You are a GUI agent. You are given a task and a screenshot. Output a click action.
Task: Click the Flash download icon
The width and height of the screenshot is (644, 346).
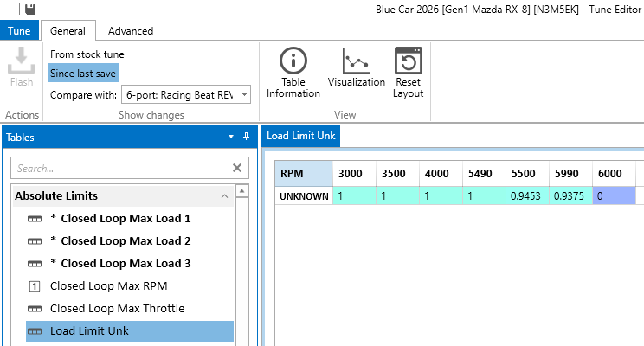[22, 62]
